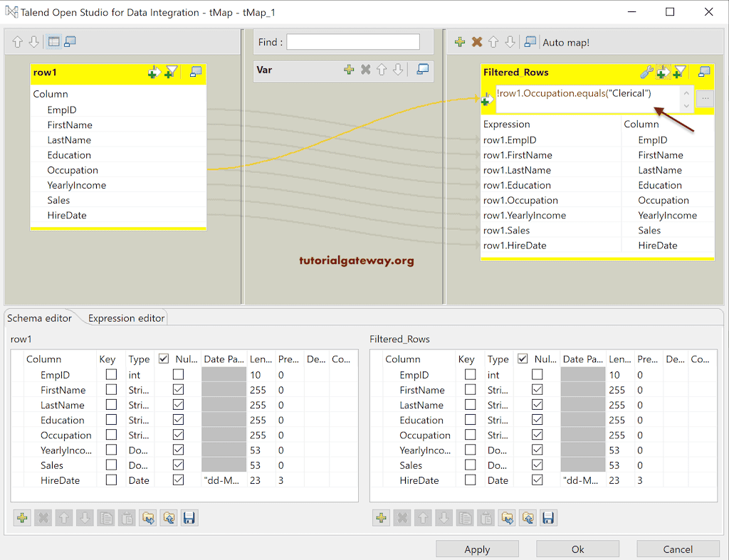Image resolution: width=729 pixels, height=560 pixels.
Task: Click inside the Find input field
Action: pos(352,42)
